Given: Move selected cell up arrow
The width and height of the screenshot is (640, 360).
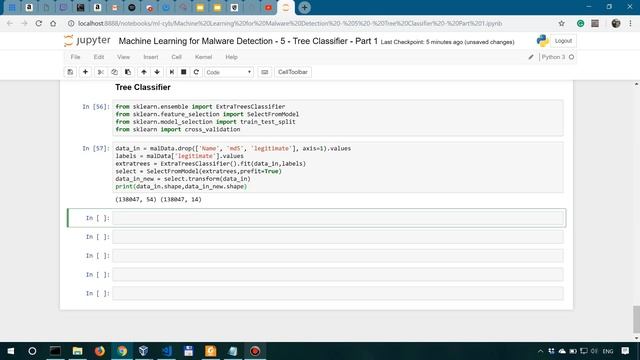Looking at the screenshot, I should tap(144, 72).
